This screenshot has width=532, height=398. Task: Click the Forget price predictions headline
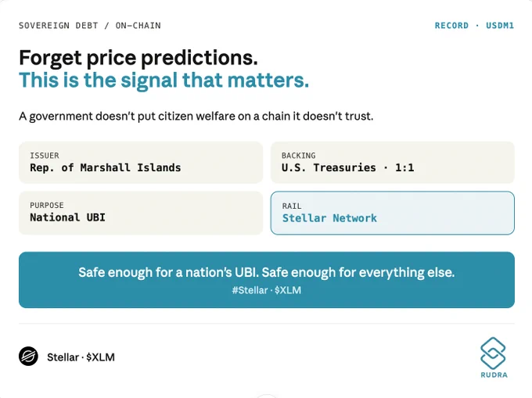(x=138, y=58)
